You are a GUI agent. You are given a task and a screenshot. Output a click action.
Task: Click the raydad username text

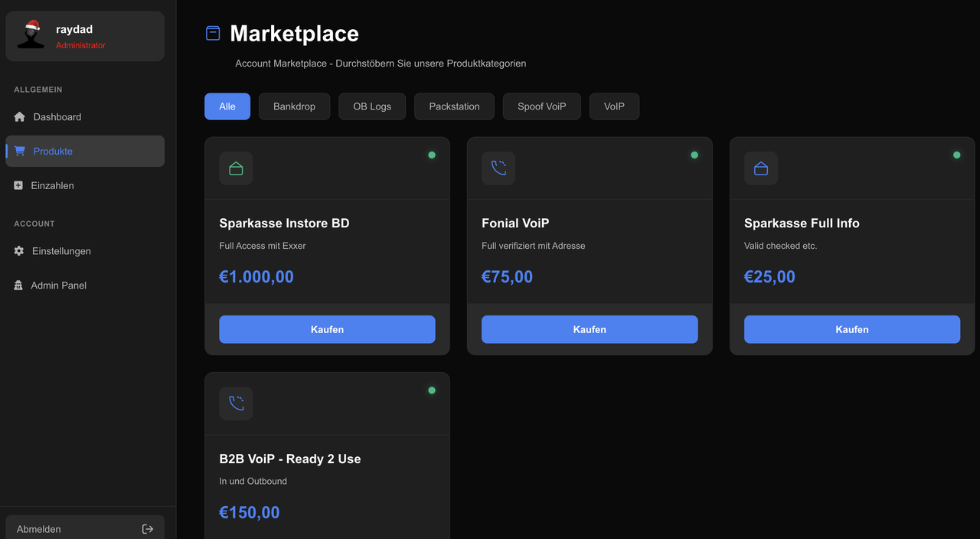tap(74, 29)
